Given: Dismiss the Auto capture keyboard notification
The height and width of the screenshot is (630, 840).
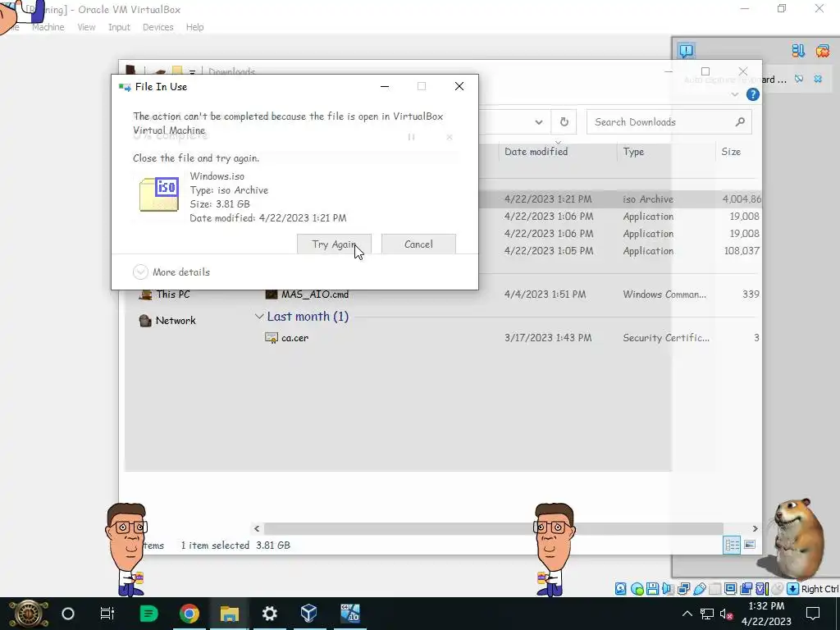Looking at the screenshot, I should (818, 80).
